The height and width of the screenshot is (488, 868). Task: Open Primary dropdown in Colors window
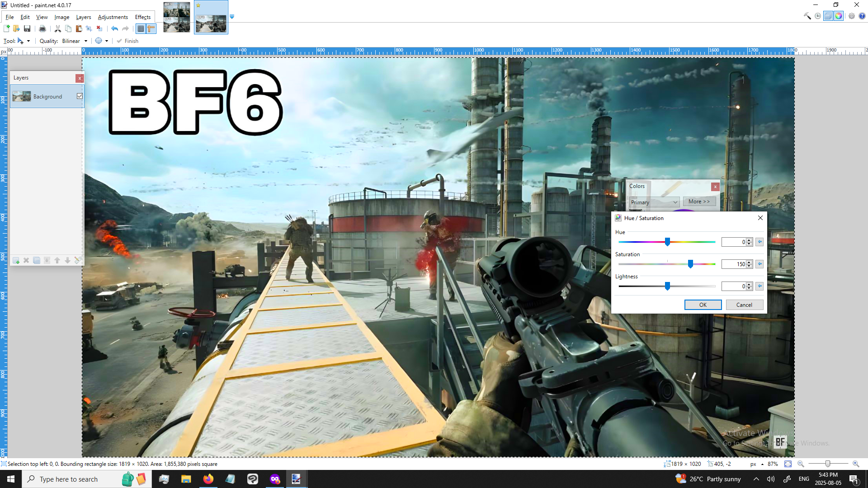click(x=654, y=202)
